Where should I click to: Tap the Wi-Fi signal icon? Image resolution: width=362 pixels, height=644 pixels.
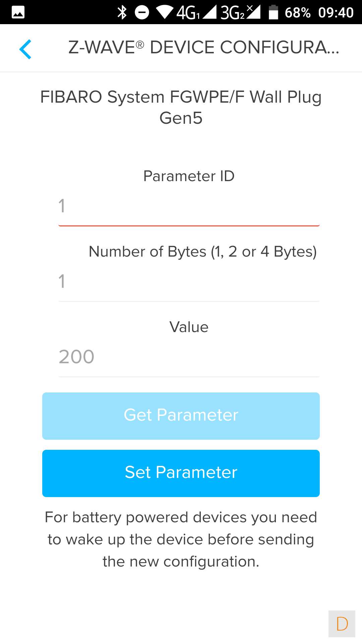(165, 12)
